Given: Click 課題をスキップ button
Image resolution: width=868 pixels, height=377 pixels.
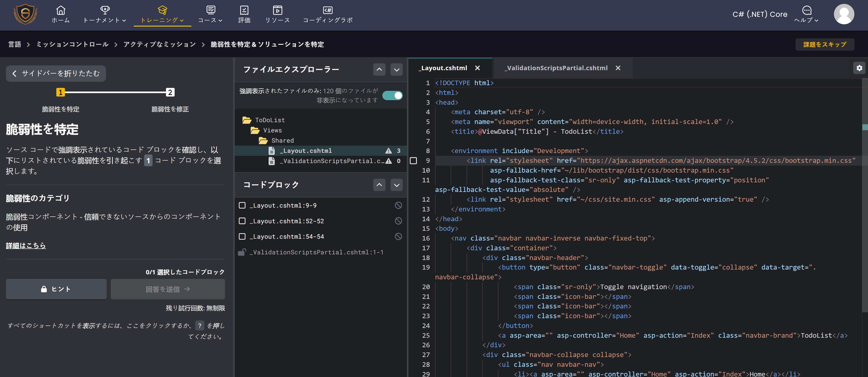Looking at the screenshot, I should coord(825,45).
